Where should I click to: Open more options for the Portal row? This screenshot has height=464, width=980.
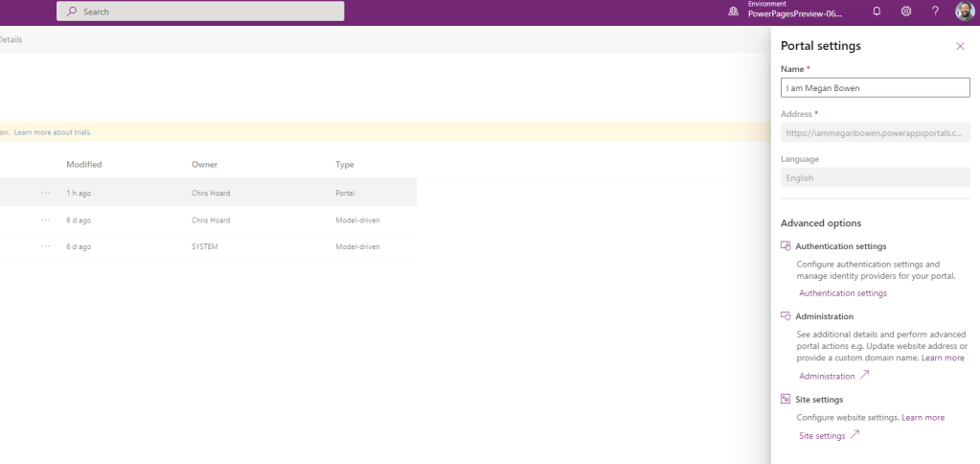(46, 193)
